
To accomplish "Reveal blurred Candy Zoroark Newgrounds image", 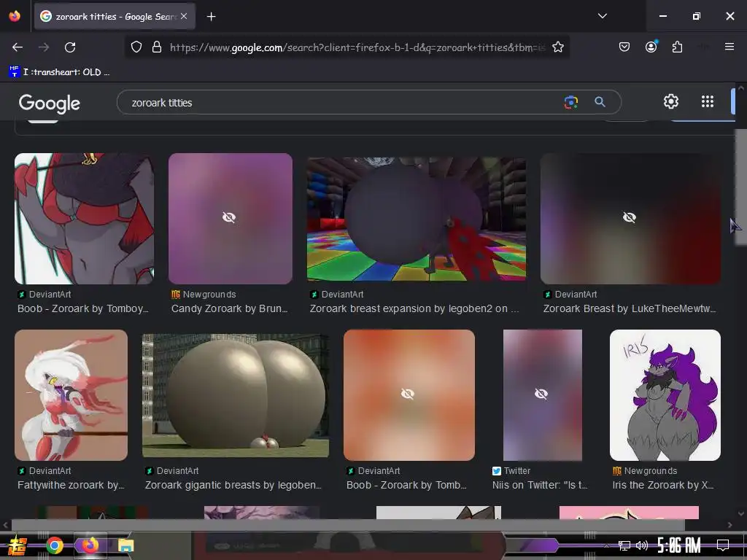I will pyautogui.click(x=230, y=219).
